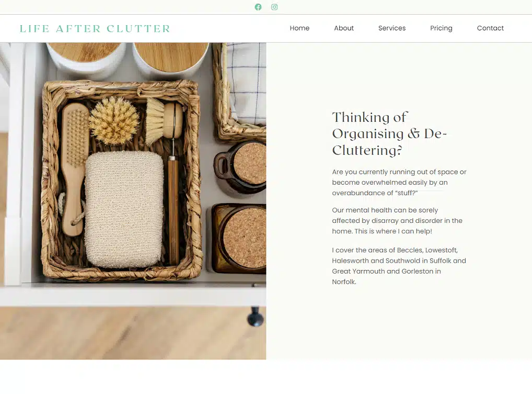
Task: Click the wicker basket hero image
Action: tap(133, 201)
